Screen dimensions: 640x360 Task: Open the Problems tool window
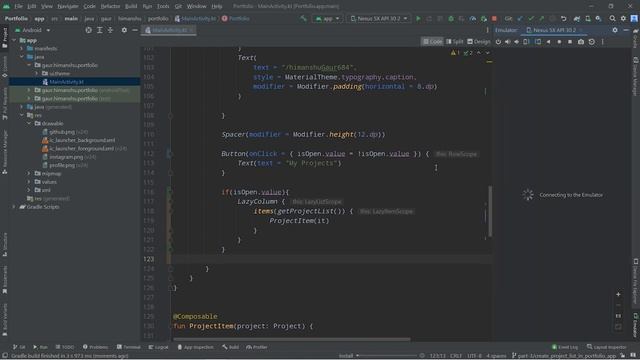pyautogui.click(x=96, y=347)
